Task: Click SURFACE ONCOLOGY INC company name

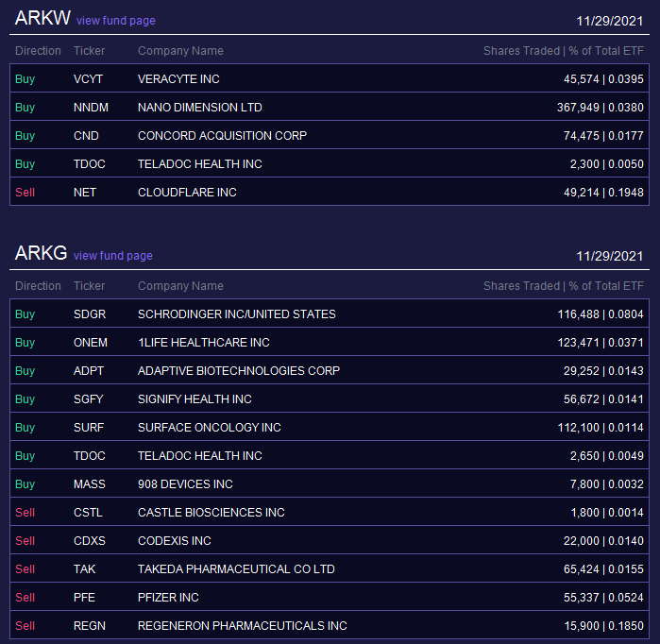Action: coord(210,427)
